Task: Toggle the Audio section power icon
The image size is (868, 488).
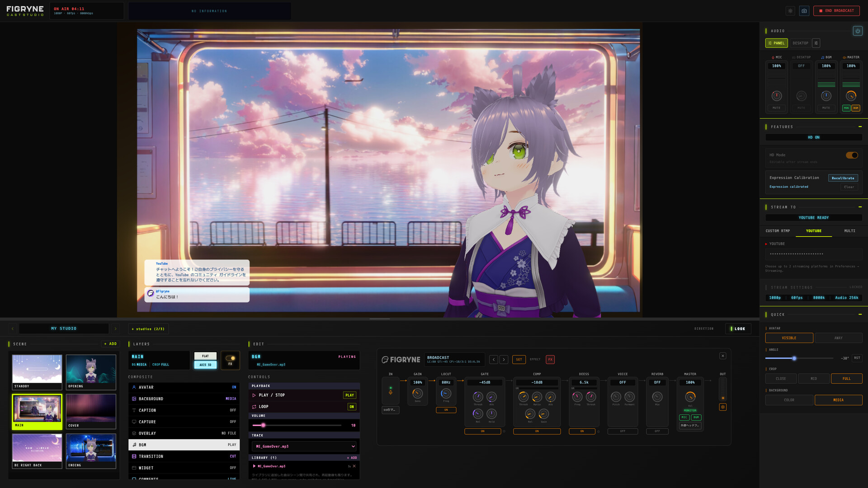Action: click(x=857, y=31)
